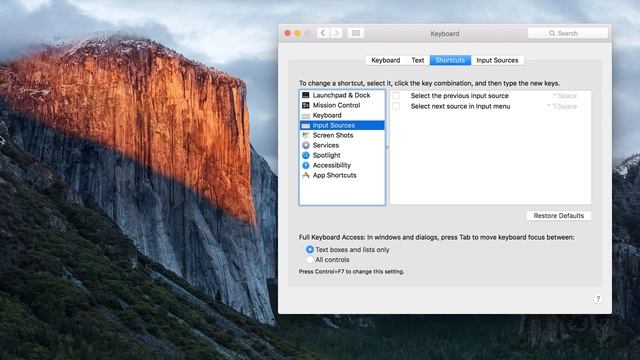Click the App Shortcuts icon
This screenshot has width=640, height=360.
point(306,175)
